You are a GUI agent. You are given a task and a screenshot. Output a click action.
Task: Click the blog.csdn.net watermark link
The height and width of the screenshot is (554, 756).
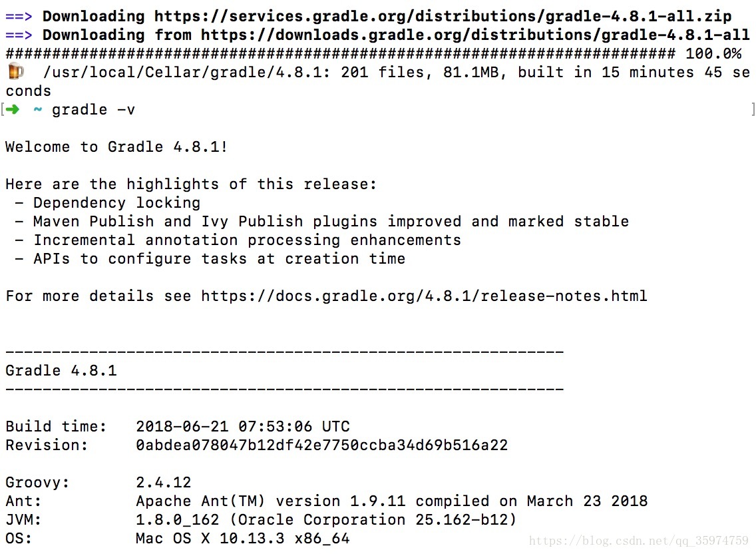[x=638, y=541]
